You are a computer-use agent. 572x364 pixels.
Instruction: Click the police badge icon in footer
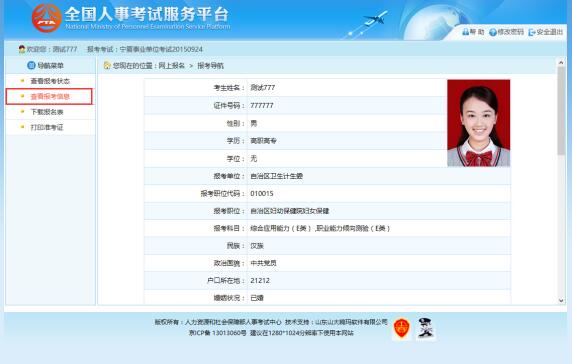coord(425,328)
